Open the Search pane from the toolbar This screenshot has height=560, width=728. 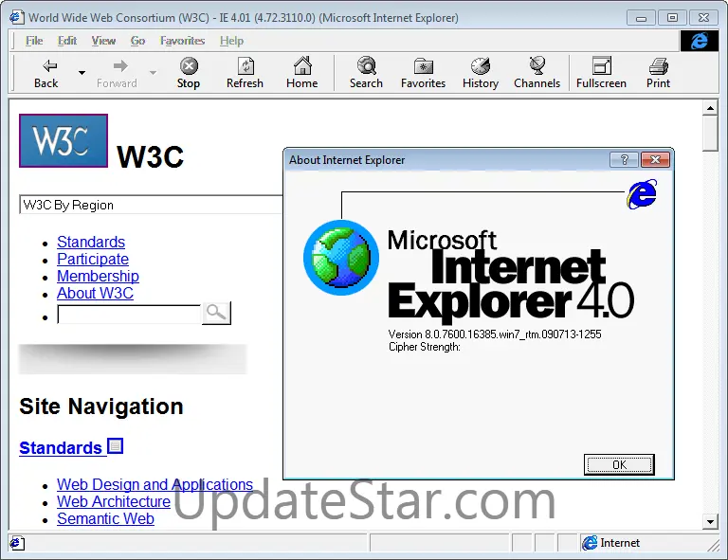coord(366,73)
